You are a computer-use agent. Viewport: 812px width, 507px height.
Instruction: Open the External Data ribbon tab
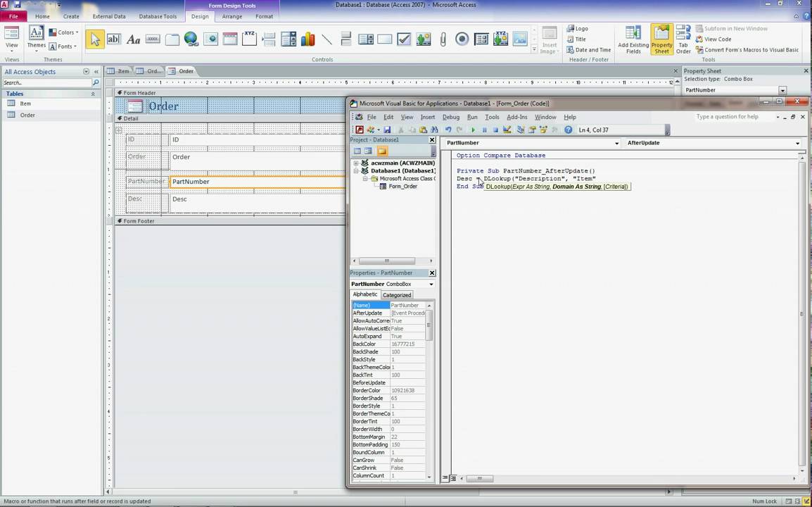(109, 17)
